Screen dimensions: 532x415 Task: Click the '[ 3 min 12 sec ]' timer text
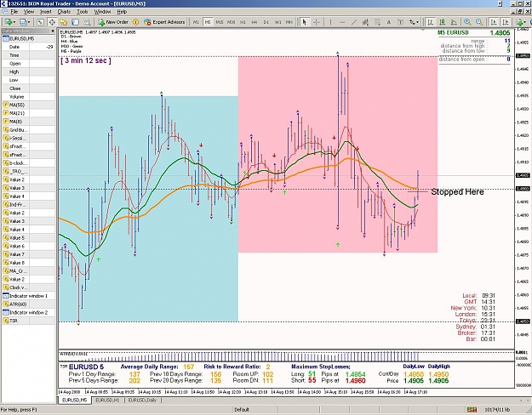[x=86, y=60]
